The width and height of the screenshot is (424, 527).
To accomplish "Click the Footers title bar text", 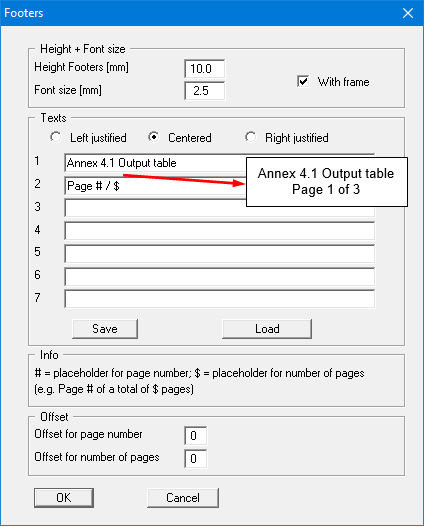I will point(24,13).
